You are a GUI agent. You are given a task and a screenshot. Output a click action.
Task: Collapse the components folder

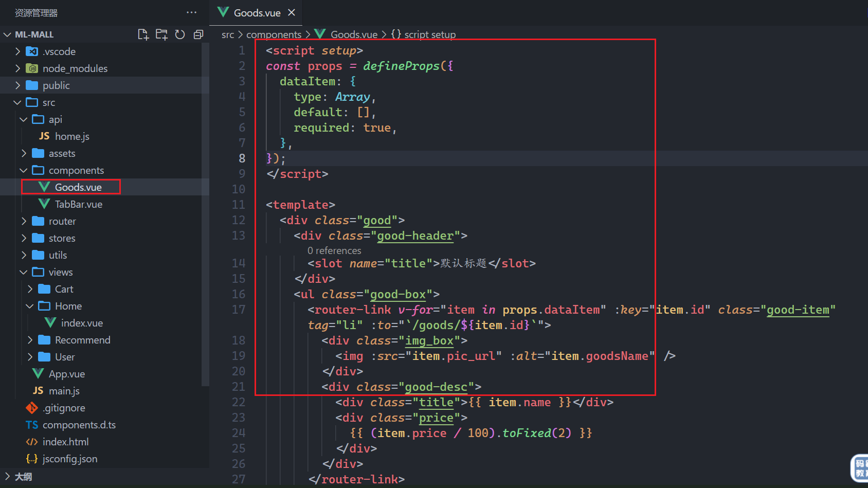coord(24,170)
